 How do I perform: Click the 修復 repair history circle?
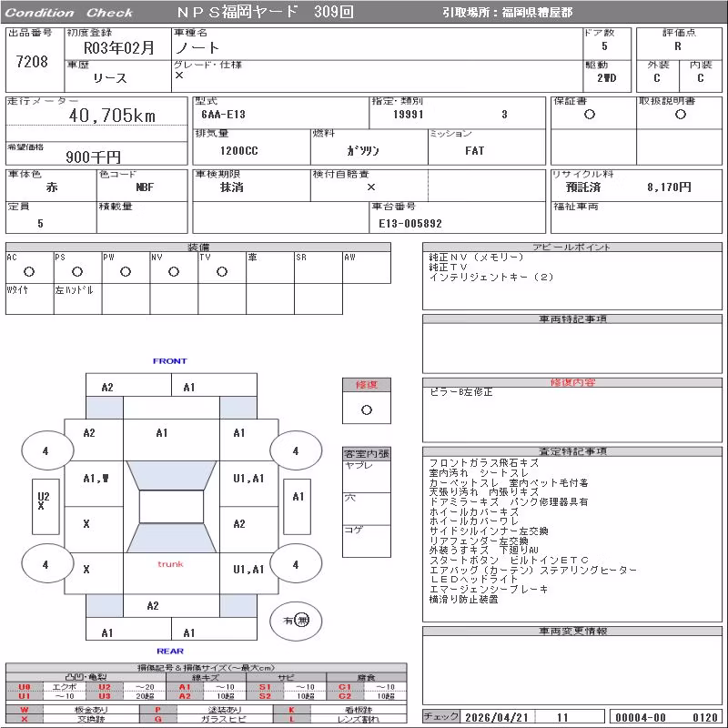pyautogui.click(x=367, y=410)
